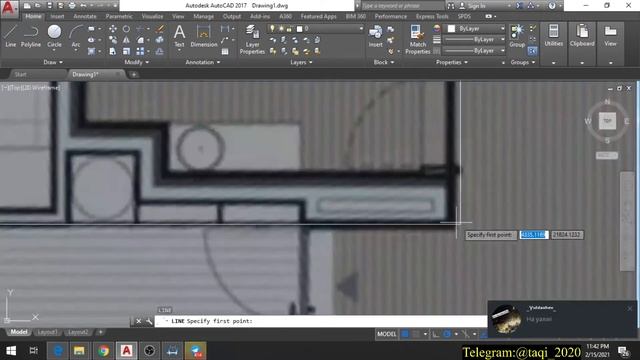
Task: Toggle grid display in status bar
Action: pos(405,334)
